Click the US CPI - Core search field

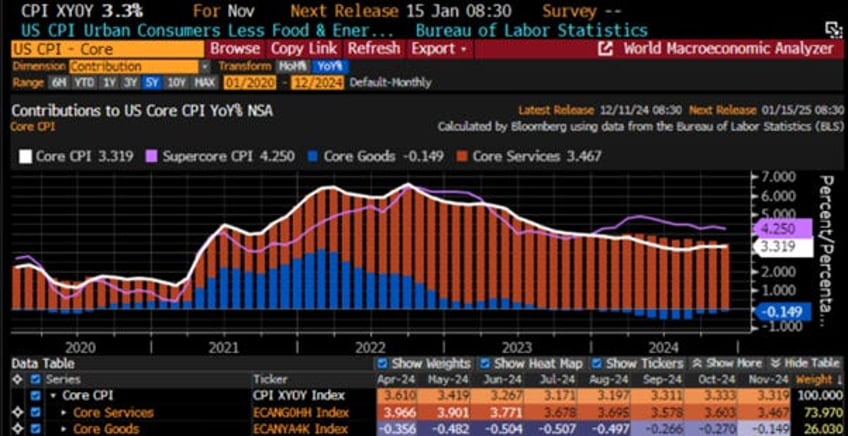[107, 49]
